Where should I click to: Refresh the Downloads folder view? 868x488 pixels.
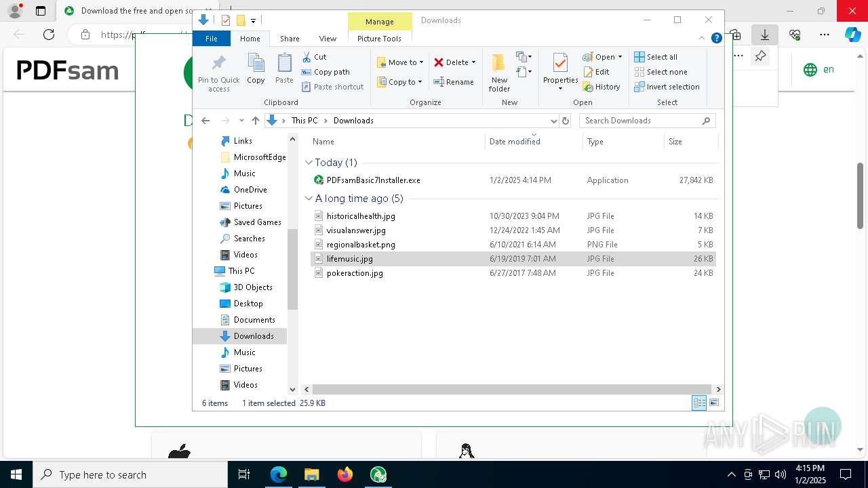(566, 121)
